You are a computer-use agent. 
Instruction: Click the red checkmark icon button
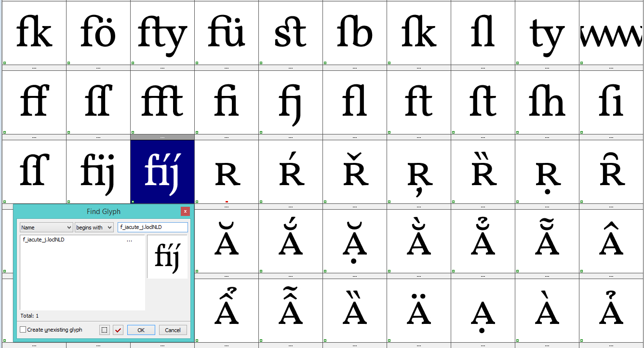(118, 330)
